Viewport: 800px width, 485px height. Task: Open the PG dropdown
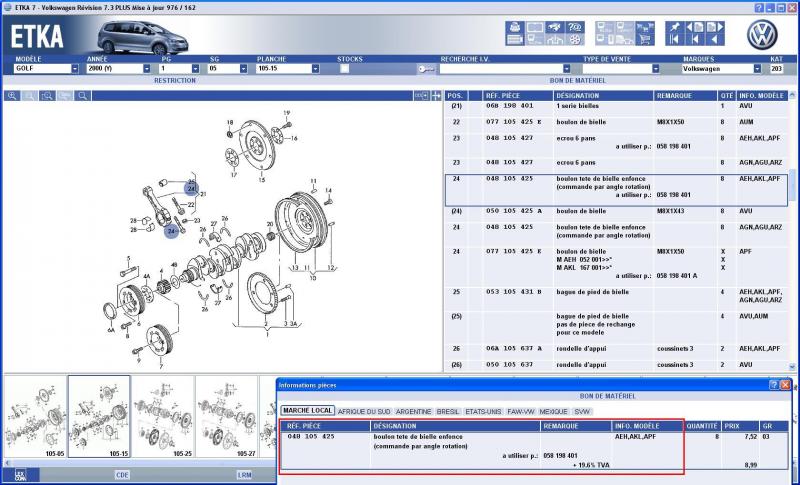[195, 68]
